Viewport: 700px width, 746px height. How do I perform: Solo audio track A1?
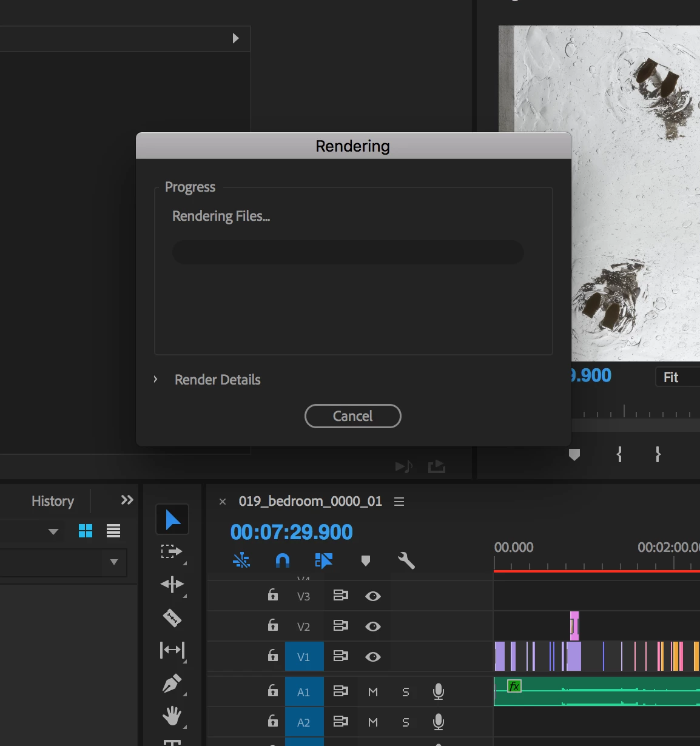pos(406,692)
